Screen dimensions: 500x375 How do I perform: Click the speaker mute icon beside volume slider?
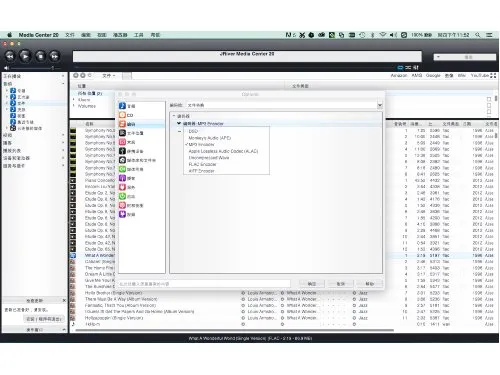click(6, 68)
